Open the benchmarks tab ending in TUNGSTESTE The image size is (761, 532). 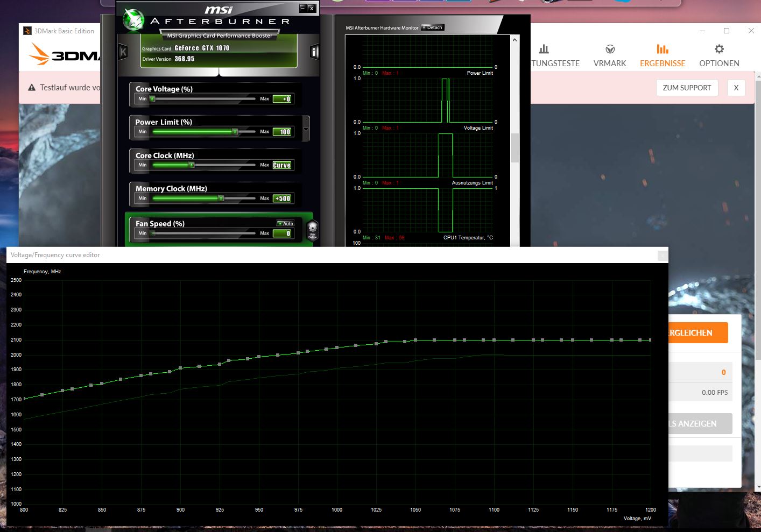(x=554, y=56)
